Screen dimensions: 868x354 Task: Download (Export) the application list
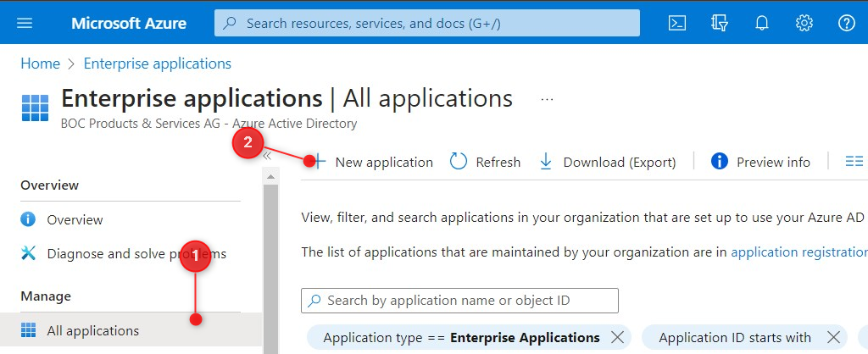click(607, 162)
